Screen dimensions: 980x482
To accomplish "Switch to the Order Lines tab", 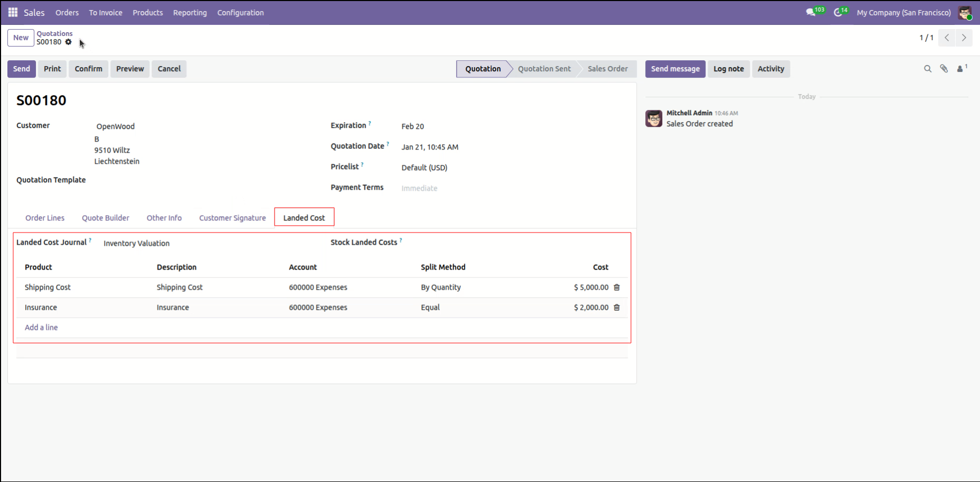I will 45,218.
